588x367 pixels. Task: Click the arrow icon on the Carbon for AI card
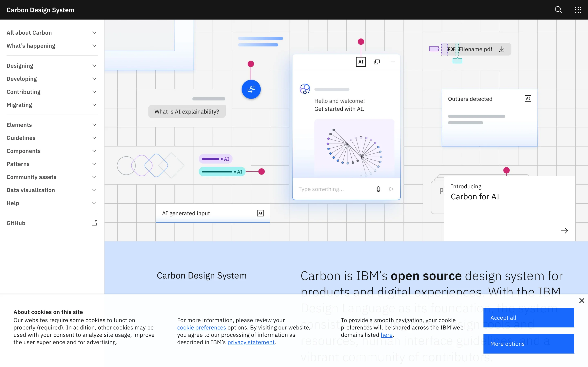[x=564, y=231]
